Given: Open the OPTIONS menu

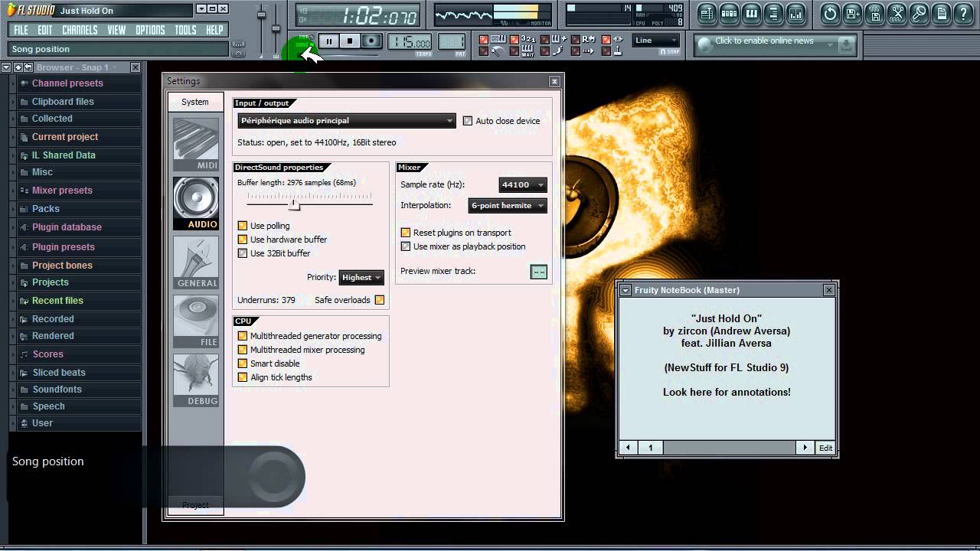Looking at the screenshot, I should [x=150, y=30].
